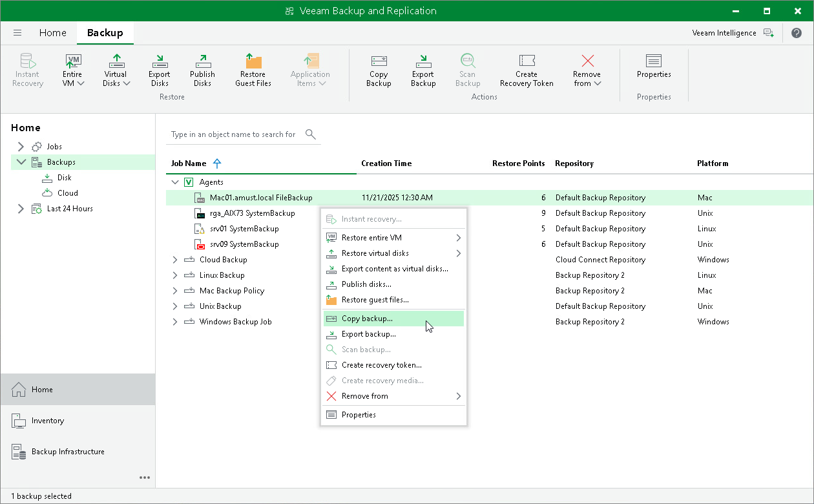Expand the Windows Backup Job row
Screen dimensions: 814x504
(175, 322)
